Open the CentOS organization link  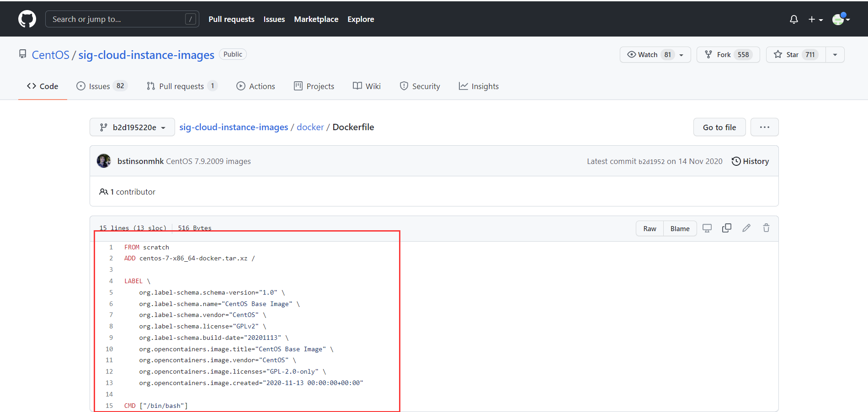coord(50,55)
